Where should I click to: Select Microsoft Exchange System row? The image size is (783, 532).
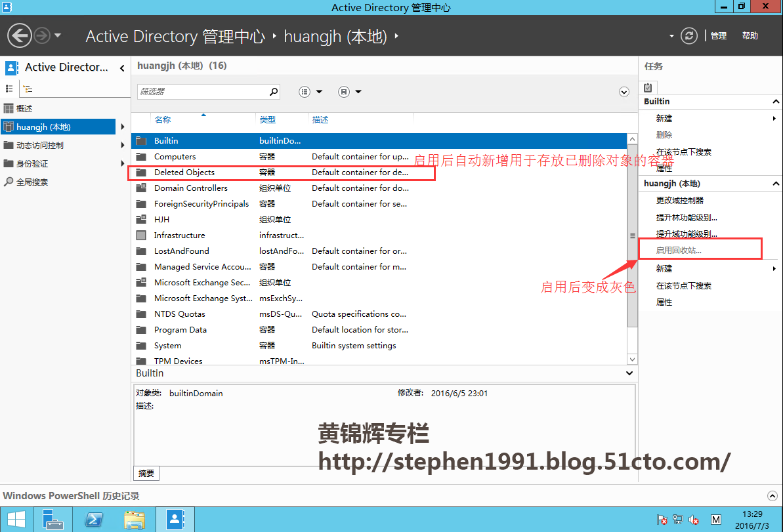click(379, 298)
